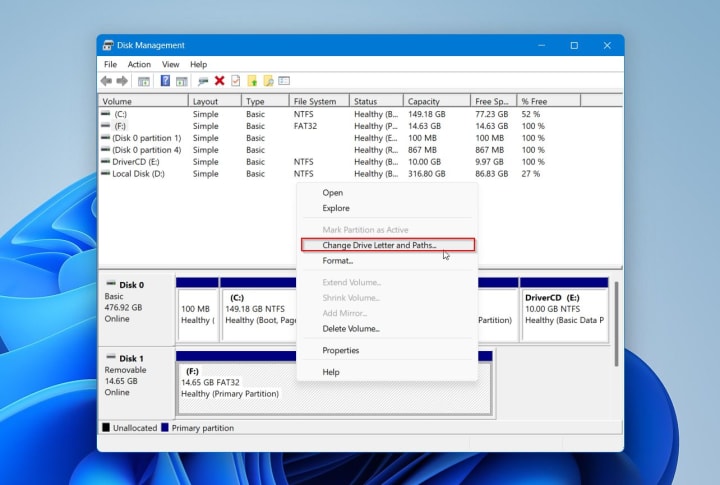Viewport: 720px width, 485px height.
Task: Click the drive icon beside (Disk 0 partition 1)
Action: pos(106,137)
